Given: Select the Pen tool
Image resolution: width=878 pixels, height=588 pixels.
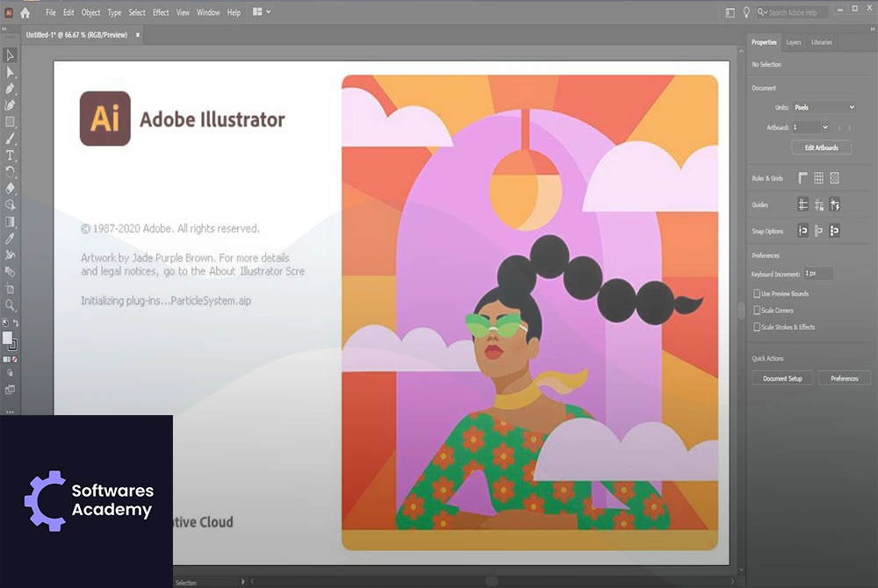Looking at the screenshot, I should point(10,89).
